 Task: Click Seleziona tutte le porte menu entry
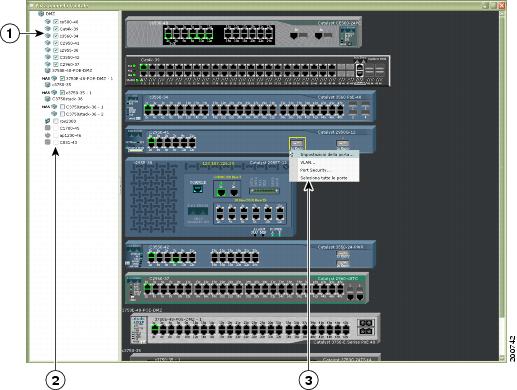point(324,178)
